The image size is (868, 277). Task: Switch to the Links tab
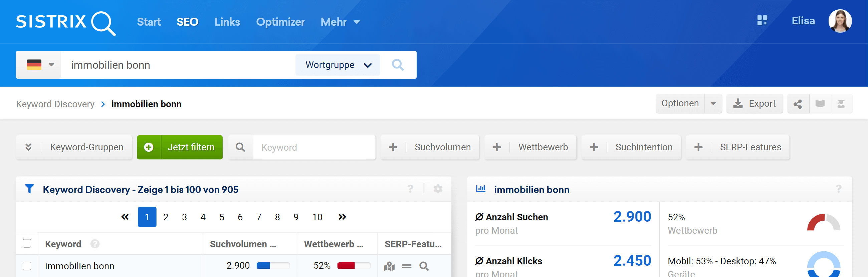click(227, 22)
